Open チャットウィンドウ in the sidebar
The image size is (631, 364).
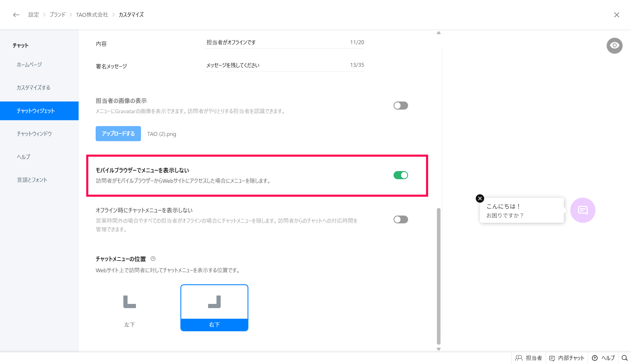[x=34, y=134]
